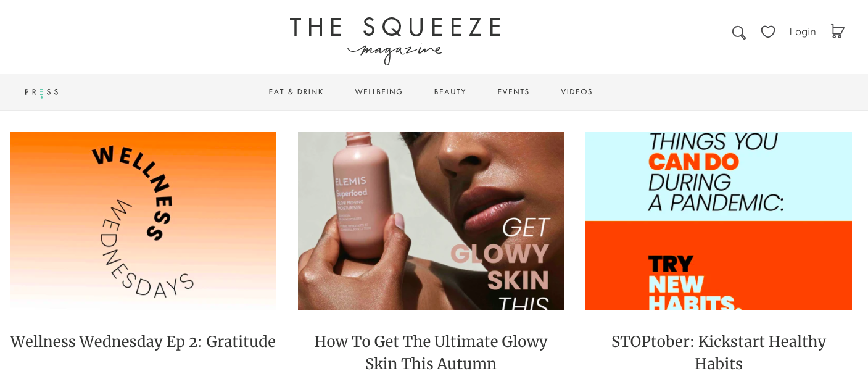Open the wishlist heart icon
The width and height of the screenshot is (868, 379).
(x=768, y=31)
